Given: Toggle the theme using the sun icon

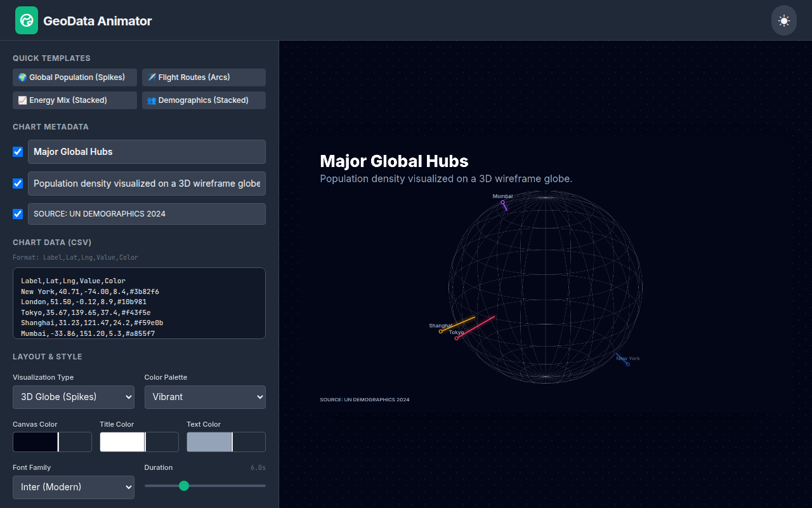Looking at the screenshot, I should click(x=783, y=20).
